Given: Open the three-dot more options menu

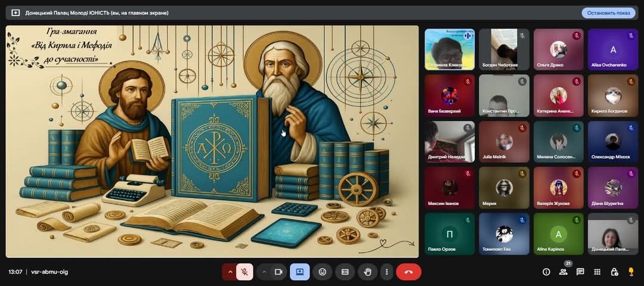Looking at the screenshot, I should (x=386, y=272).
